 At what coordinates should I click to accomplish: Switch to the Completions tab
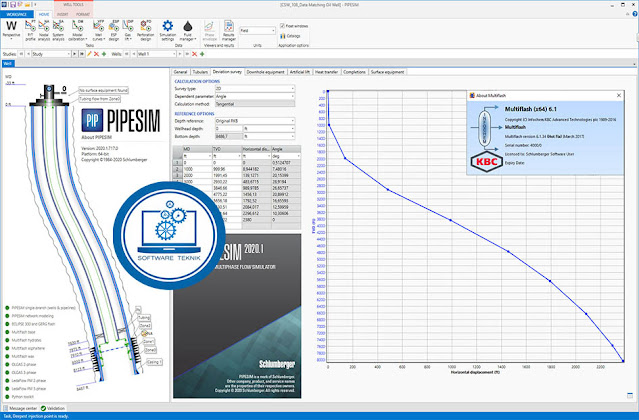pyautogui.click(x=354, y=72)
